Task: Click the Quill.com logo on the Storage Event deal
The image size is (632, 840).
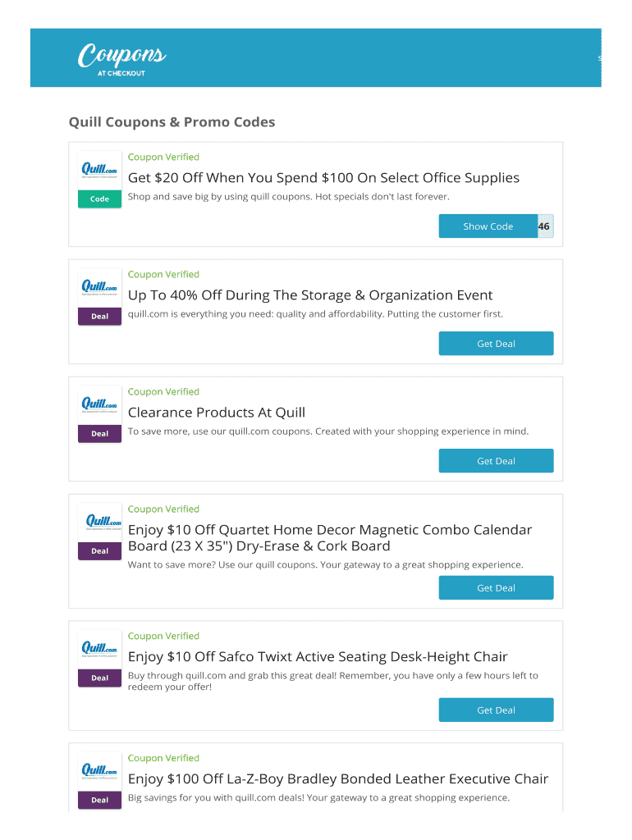Action: [x=98, y=287]
